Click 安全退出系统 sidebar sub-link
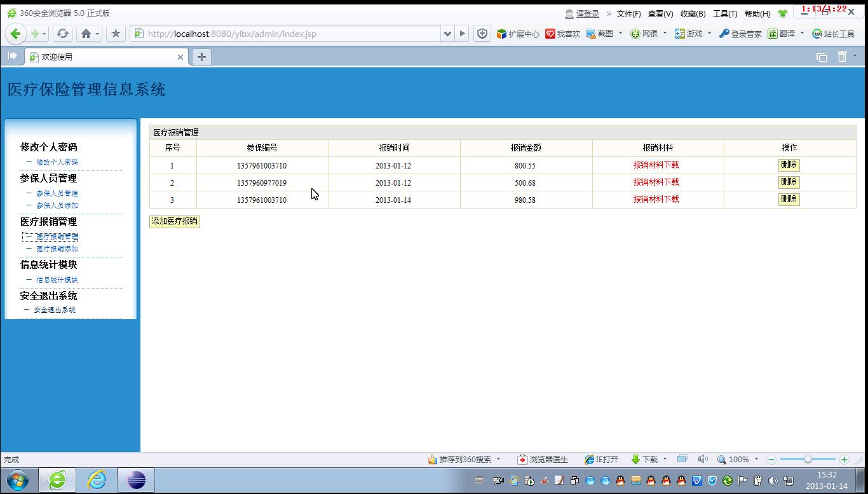868x494 pixels. [55, 310]
